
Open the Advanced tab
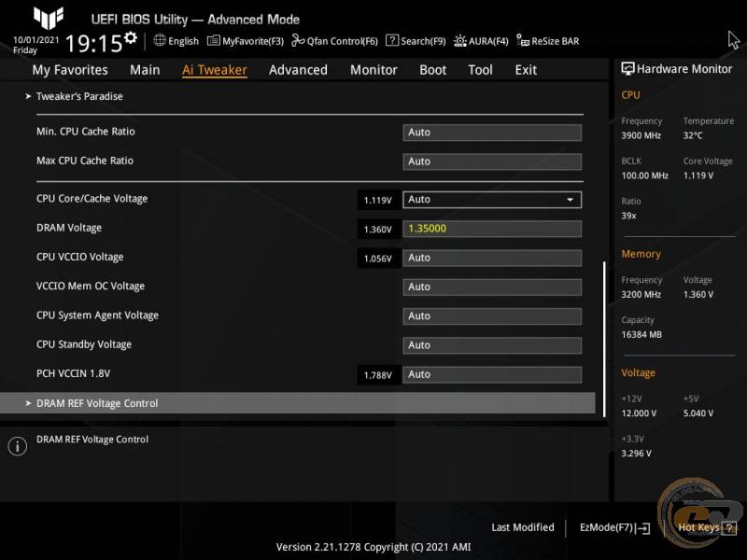tap(298, 70)
